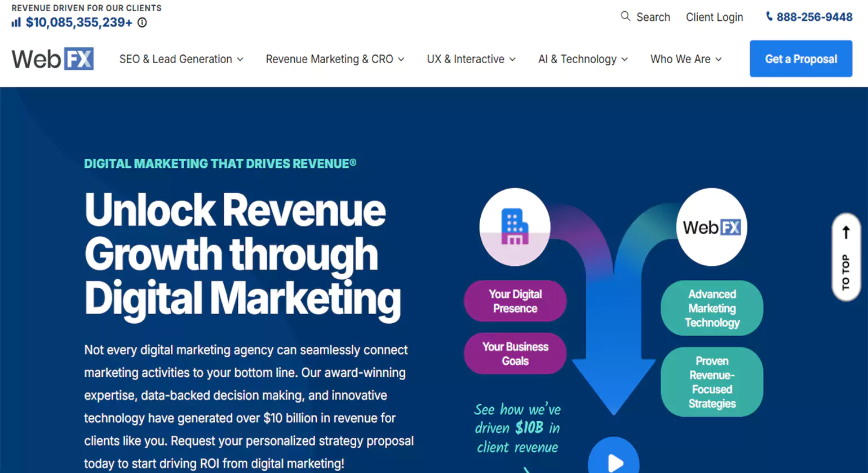Click the Your Business Goals pill
The width and height of the screenshot is (868, 473).
point(515,354)
